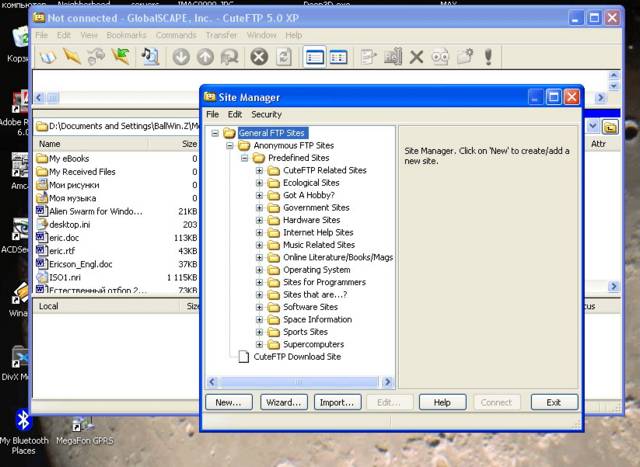640x467 pixels.
Task: Select Internet Help Sites tree item
Action: coord(318,233)
